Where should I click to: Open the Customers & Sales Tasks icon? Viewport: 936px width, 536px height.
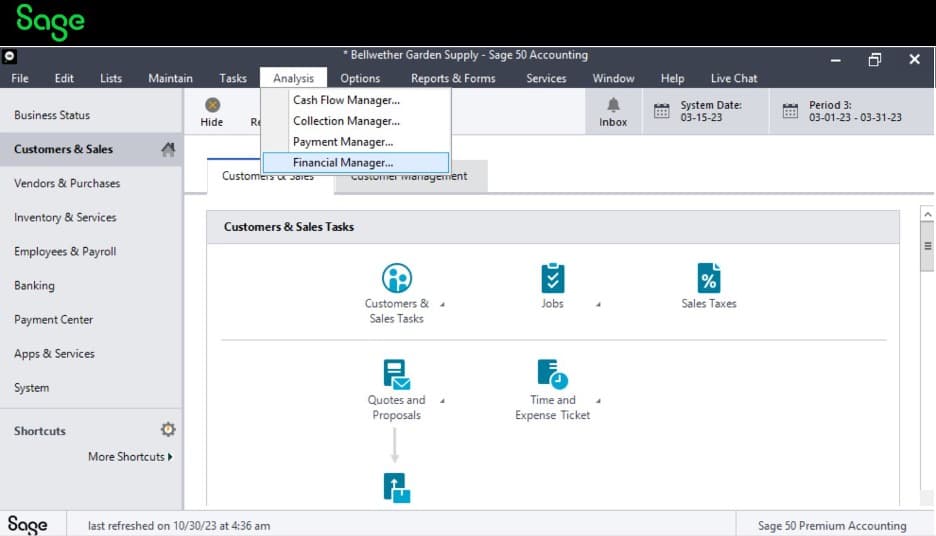[x=397, y=278]
